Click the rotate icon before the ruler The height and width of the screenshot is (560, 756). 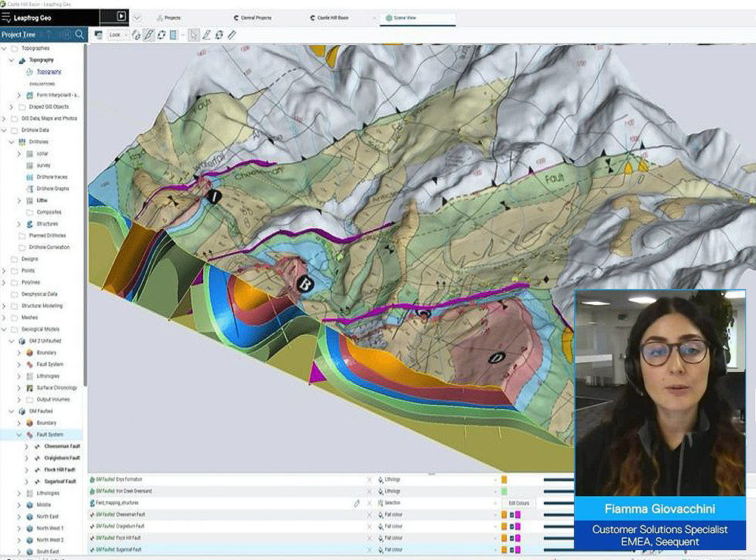[x=219, y=35]
